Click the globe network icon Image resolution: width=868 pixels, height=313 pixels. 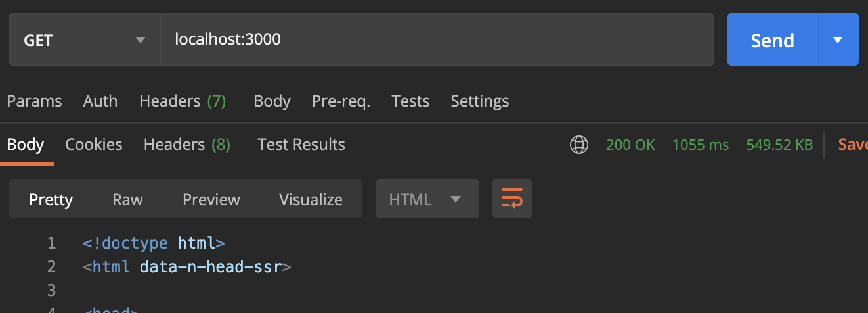pos(578,145)
